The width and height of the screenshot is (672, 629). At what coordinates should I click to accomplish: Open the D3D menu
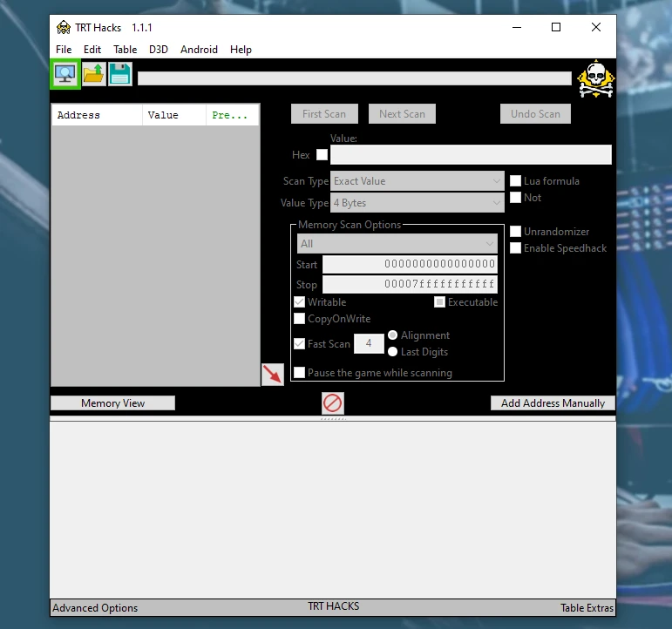tap(158, 50)
